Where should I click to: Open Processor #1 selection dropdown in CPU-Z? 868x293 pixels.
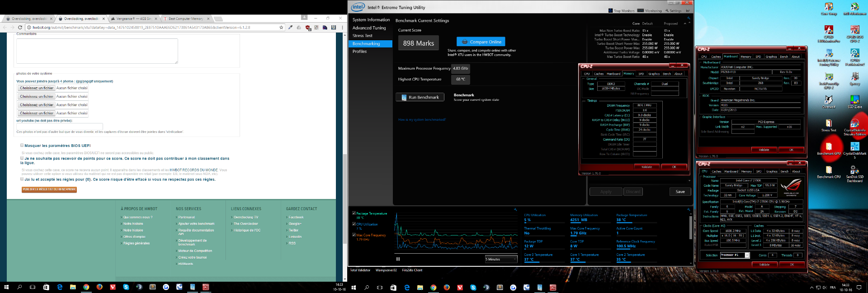click(x=735, y=255)
